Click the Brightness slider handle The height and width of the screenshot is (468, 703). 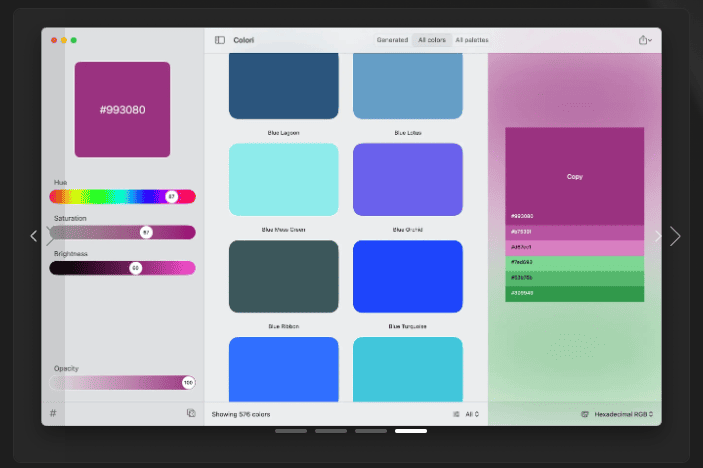click(135, 268)
